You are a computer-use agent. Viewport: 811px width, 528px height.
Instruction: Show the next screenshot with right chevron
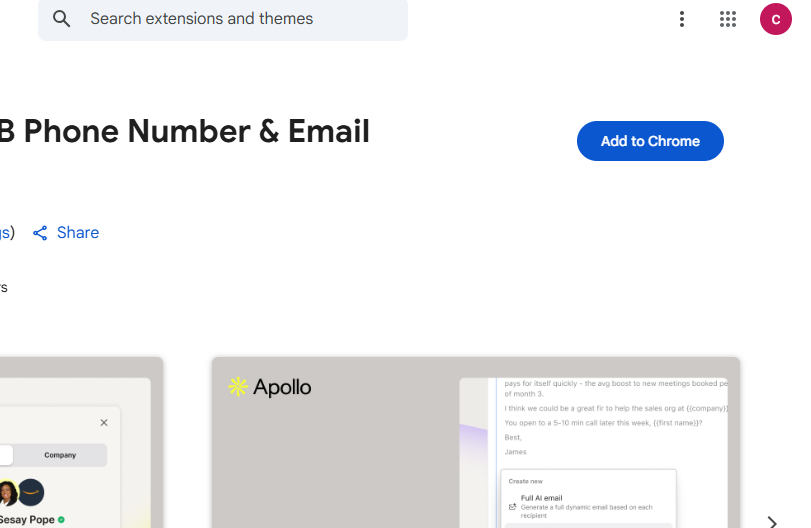[772, 521]
